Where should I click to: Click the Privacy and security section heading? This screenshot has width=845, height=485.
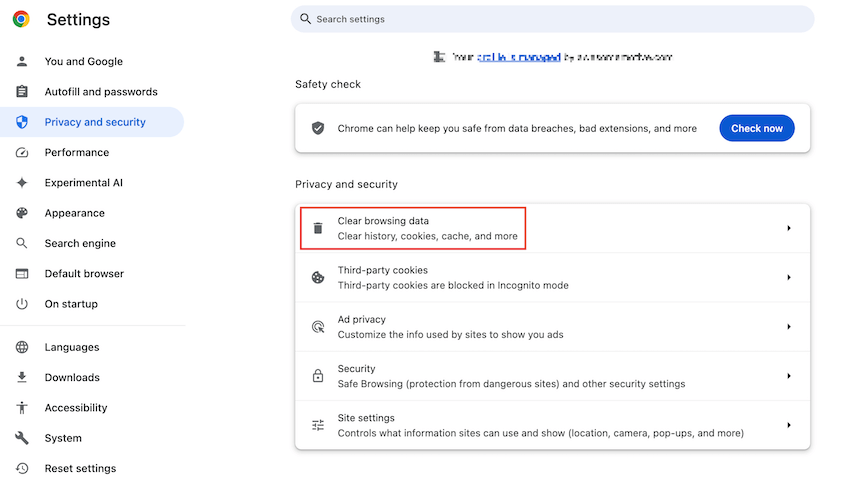point(346,184)
